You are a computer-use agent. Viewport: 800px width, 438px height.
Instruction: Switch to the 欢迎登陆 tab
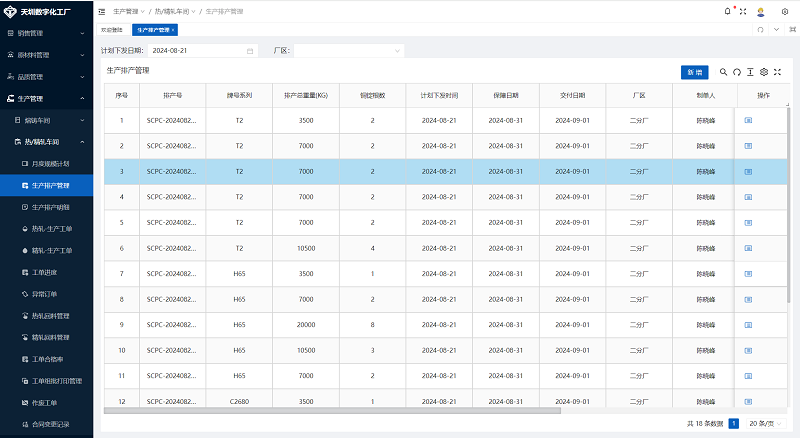click(x=112, y=30)
